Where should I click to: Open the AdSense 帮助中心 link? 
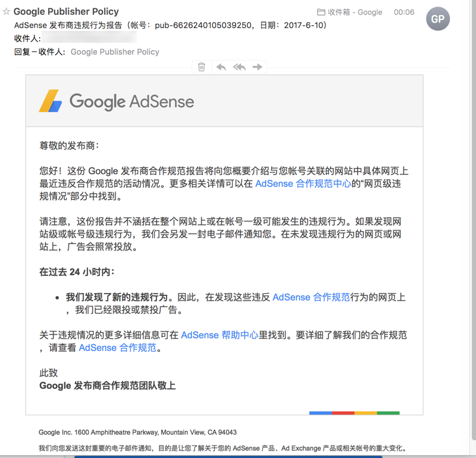pos(220,335)
